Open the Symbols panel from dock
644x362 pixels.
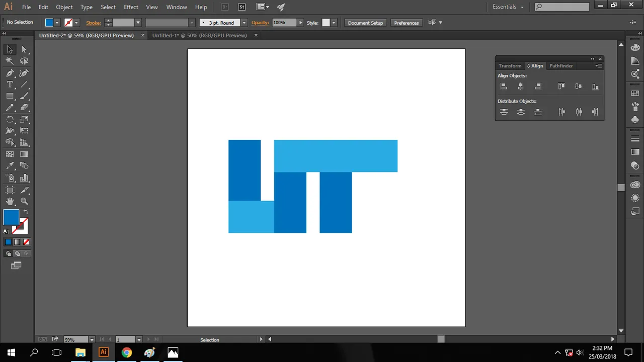point(635,119)
